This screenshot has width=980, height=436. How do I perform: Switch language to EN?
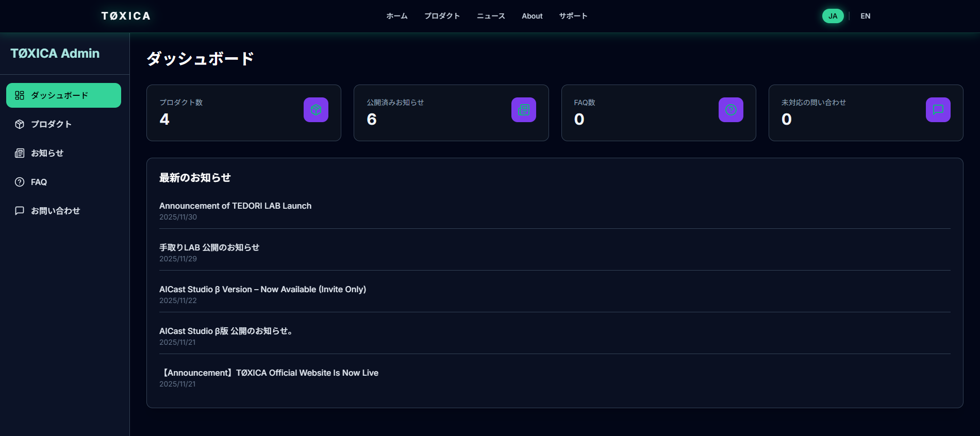point(865,16)
